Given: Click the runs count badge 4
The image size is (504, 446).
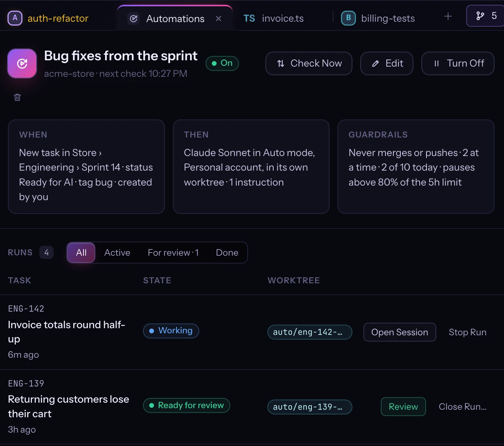Looking at the screenshot, I should (x=46, y=253).
